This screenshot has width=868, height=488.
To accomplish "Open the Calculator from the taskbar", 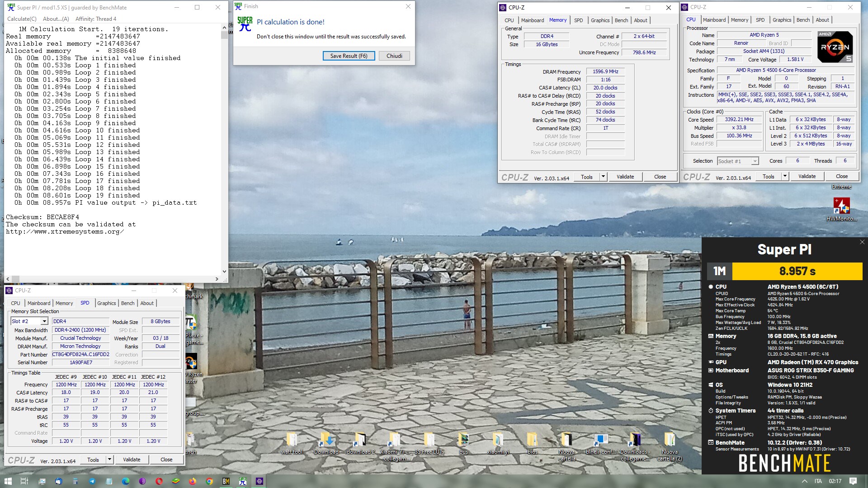I will [x=75, y=481].
